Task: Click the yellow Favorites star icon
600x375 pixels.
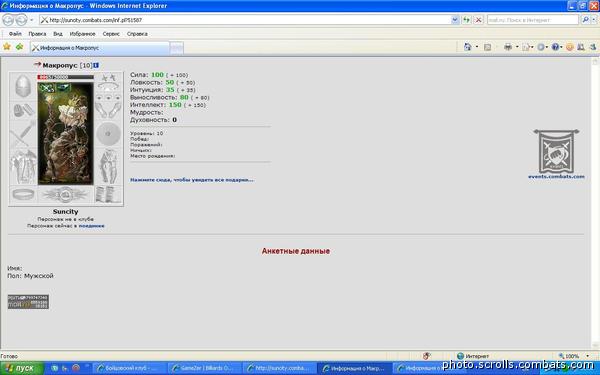Action: 7,47
